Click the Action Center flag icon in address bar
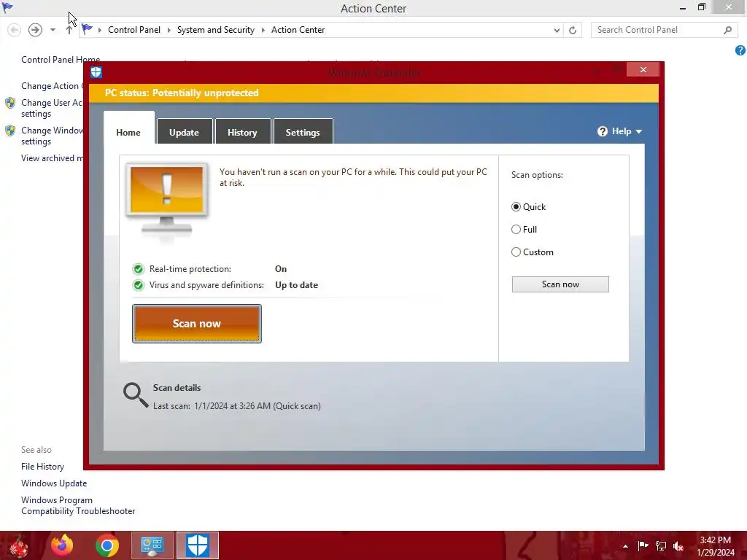This screenshot has width=747, height=560. [87, 29]
